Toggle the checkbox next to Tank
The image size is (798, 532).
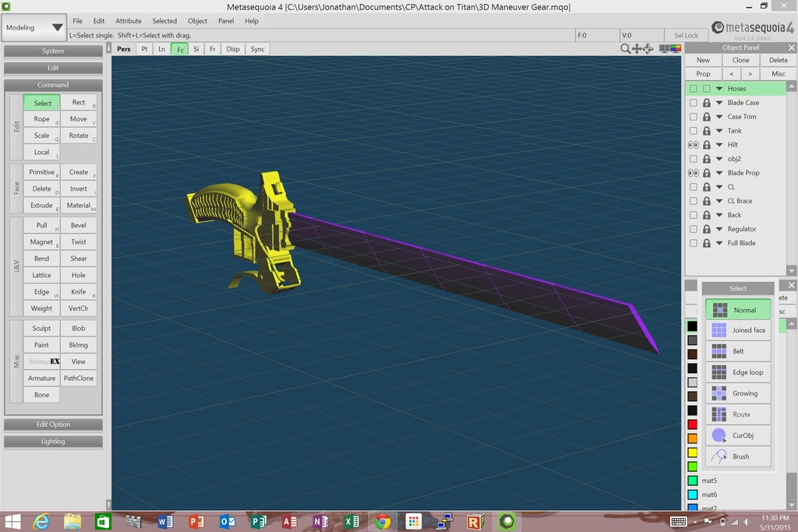coord(693,130)
